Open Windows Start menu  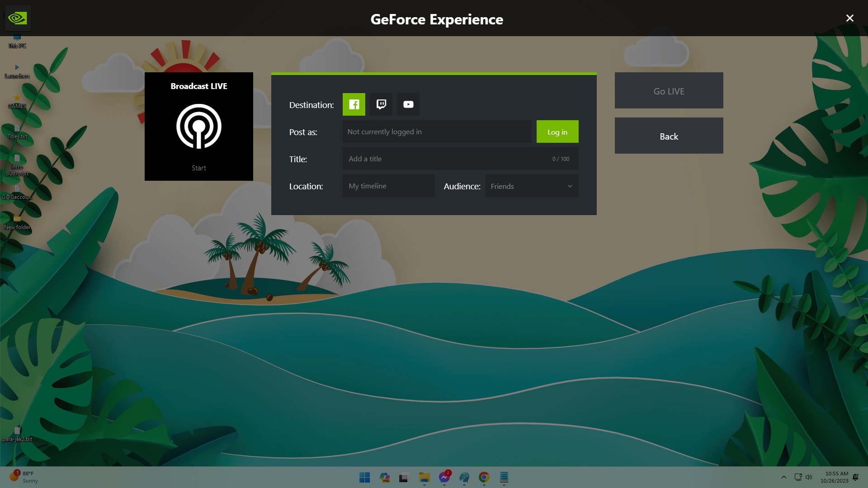[364, 477]
